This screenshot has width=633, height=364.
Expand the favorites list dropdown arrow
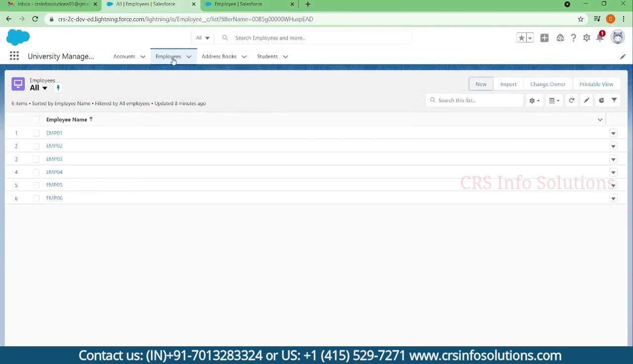530,38
